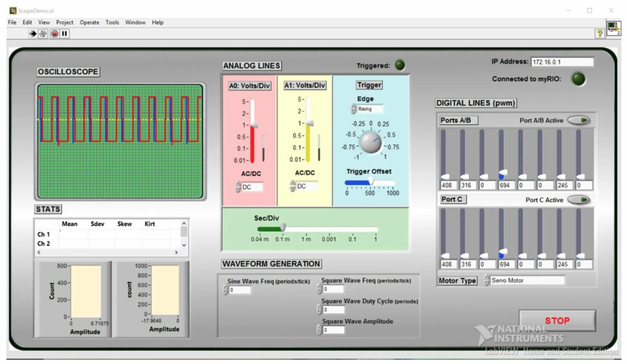This screenshot has width=627, height=364.
Task: Toggle the Port A/B Active switch
Action: tap(579, 120)
